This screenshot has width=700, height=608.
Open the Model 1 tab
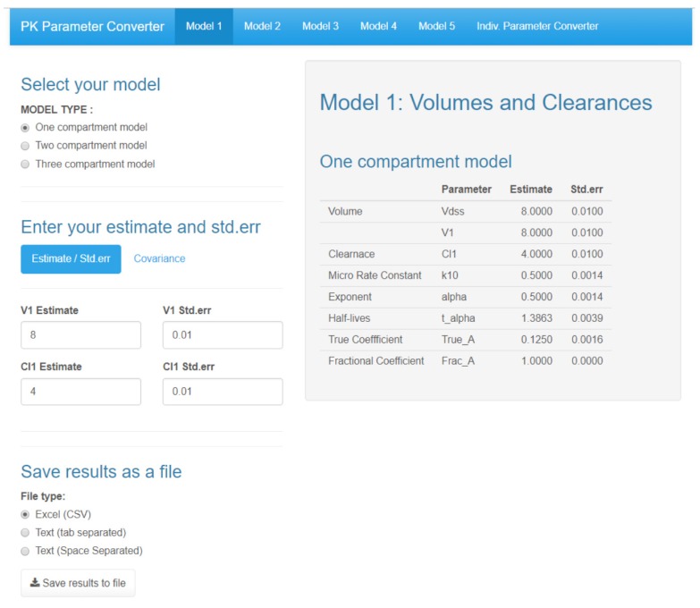(x=204, y=26)
